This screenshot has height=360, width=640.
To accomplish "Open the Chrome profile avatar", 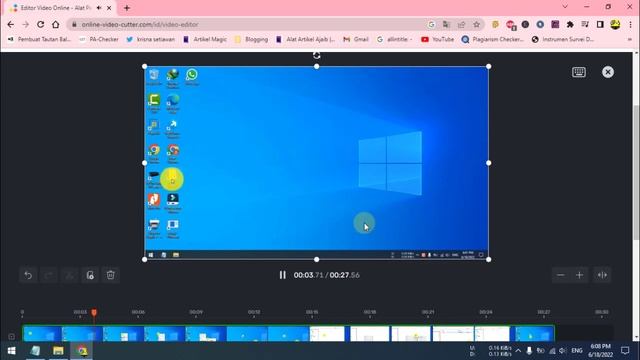I will coord(615,24).
